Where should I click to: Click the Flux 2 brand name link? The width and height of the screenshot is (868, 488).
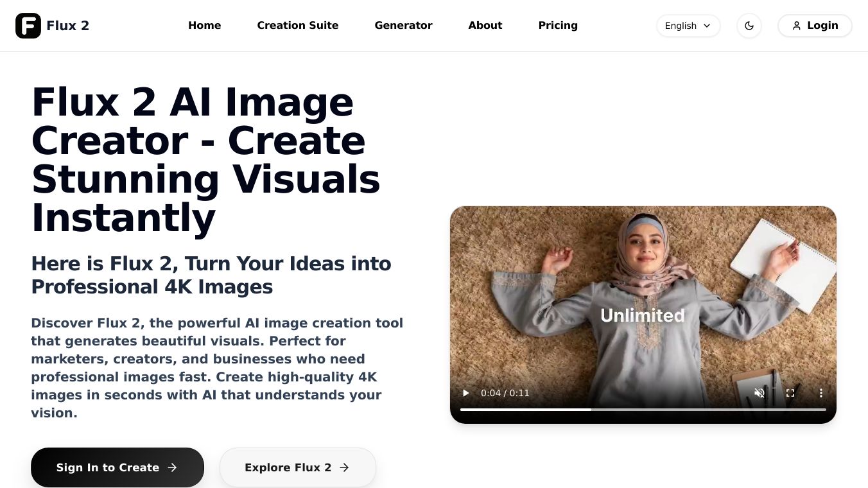[x=68, y=26]
